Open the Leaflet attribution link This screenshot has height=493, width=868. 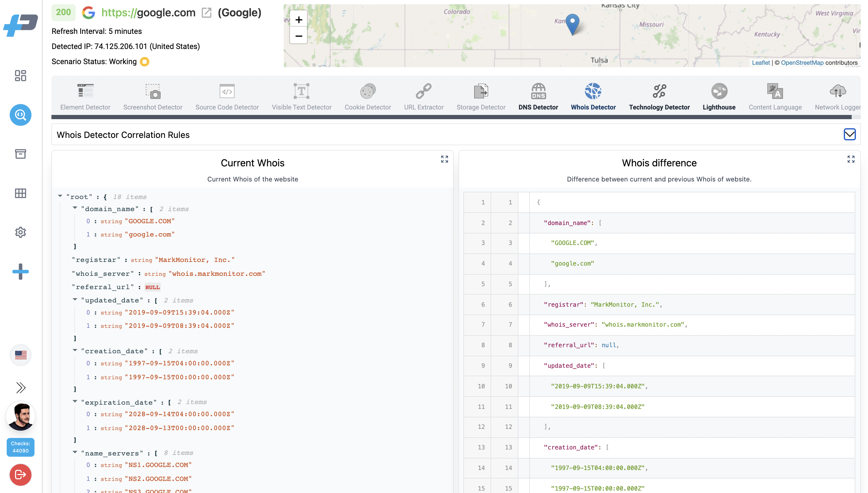[x=760, y=63]
